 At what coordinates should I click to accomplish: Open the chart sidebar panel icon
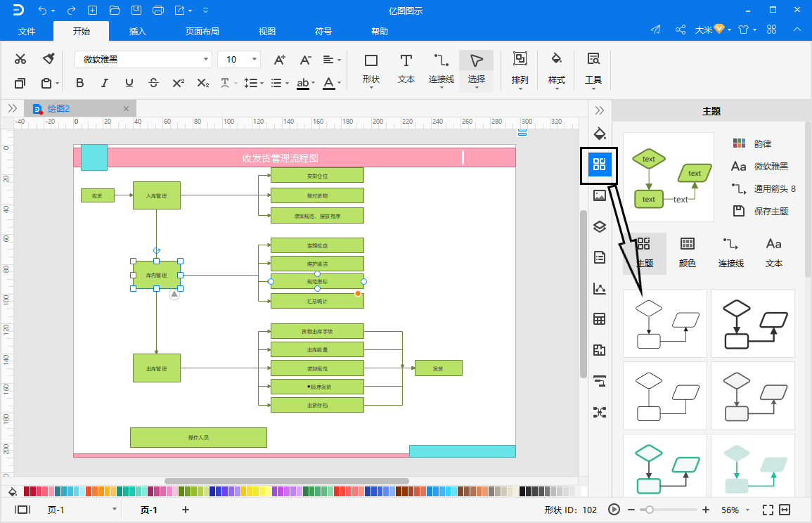click(x=599, y=288)
